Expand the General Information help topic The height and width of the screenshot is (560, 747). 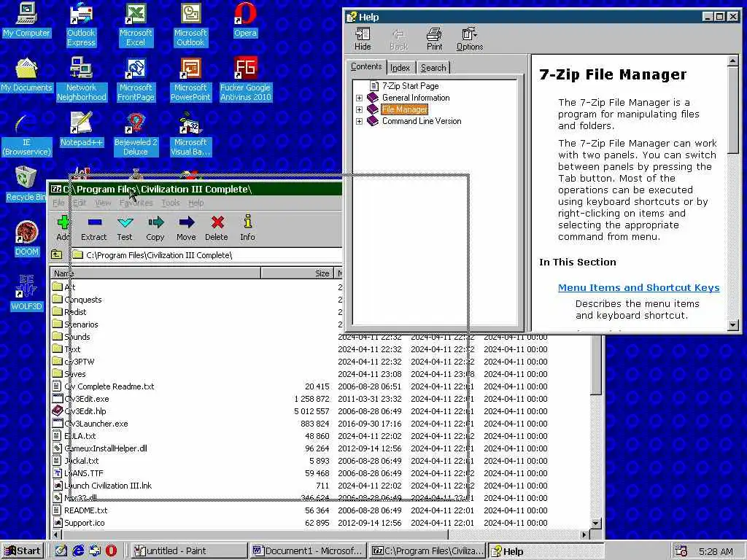(359, 98)
